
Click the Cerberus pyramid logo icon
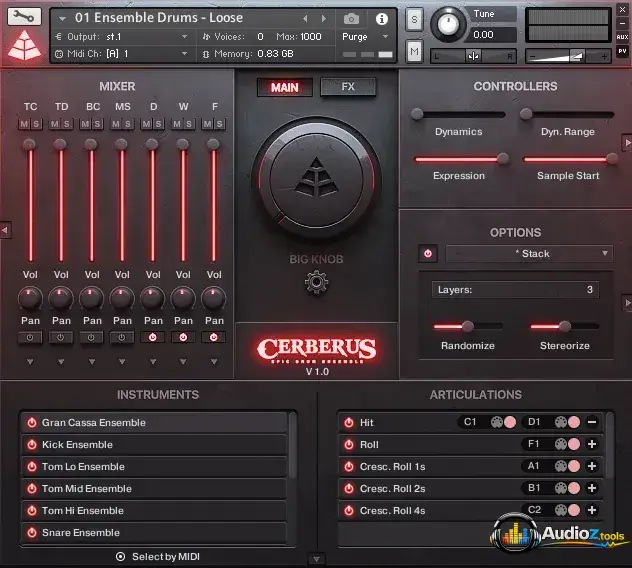[24, 45]
